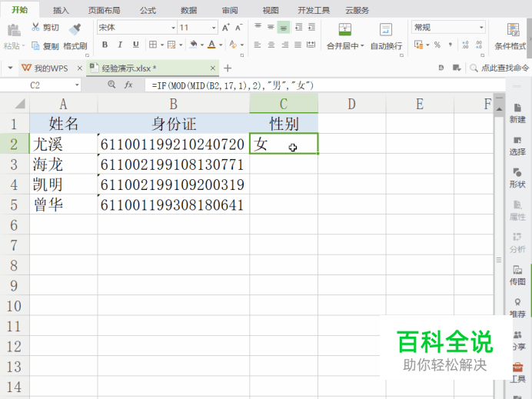The image size is (532, 399).
Task: Open the font name 宋体 dropdown
Action: point(173,28)
